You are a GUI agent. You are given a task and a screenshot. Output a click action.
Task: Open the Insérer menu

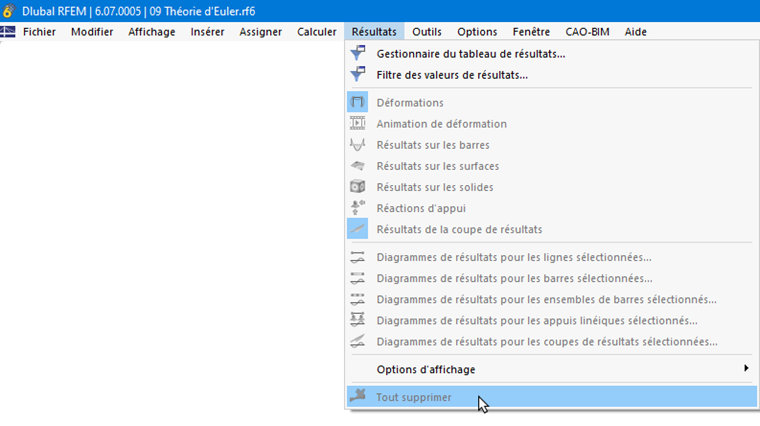pyautogui.click(x=207, y=32)
